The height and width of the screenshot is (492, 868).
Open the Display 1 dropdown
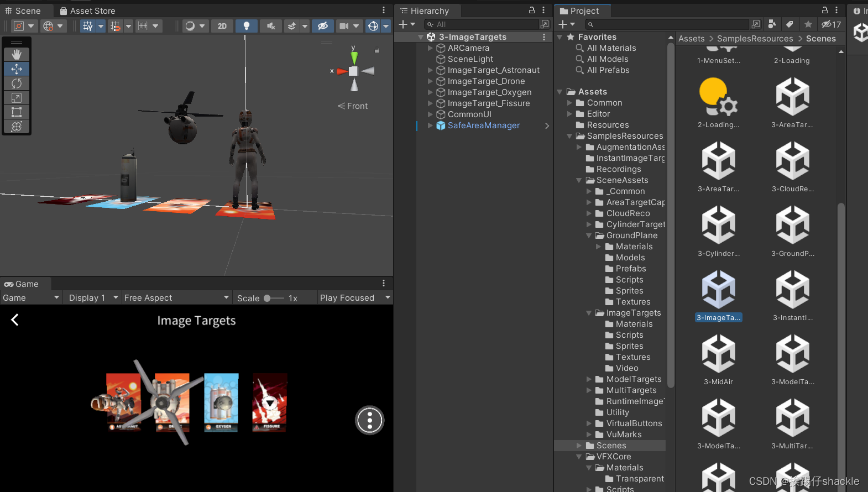tap(92, 298)
